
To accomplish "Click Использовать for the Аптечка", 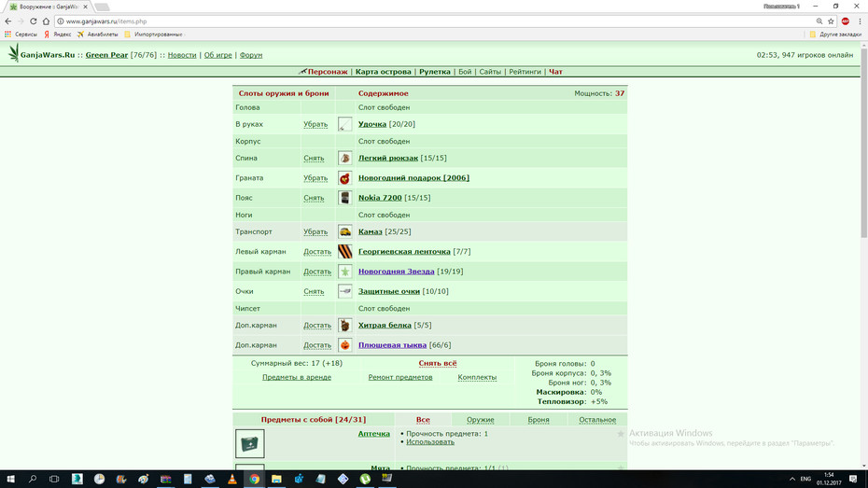I will click(430, 442).
